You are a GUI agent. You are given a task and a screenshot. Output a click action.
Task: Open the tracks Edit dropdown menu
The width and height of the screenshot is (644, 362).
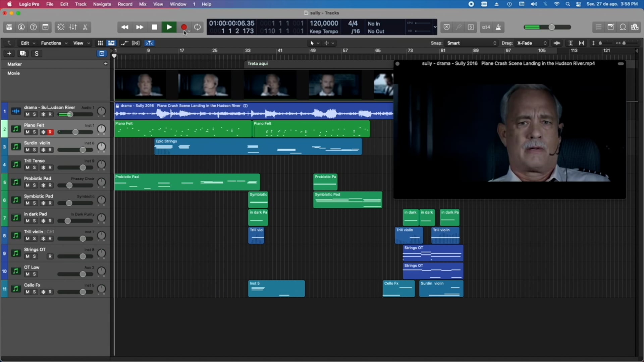coord(28,43)
